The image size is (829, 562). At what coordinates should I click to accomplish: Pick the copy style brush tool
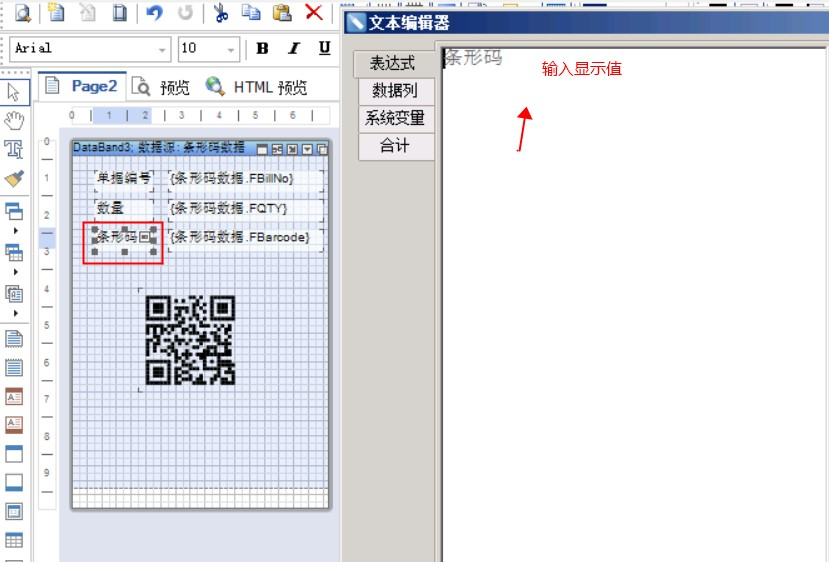(x=14, y=178)
